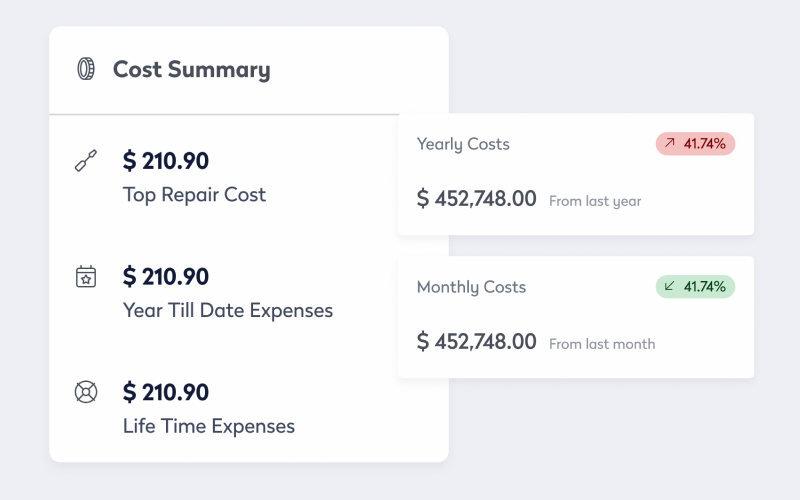Click the lifebuoy icon for lifetime expenses
This screenshot has width=800, height=500.
tap(86, 392)
